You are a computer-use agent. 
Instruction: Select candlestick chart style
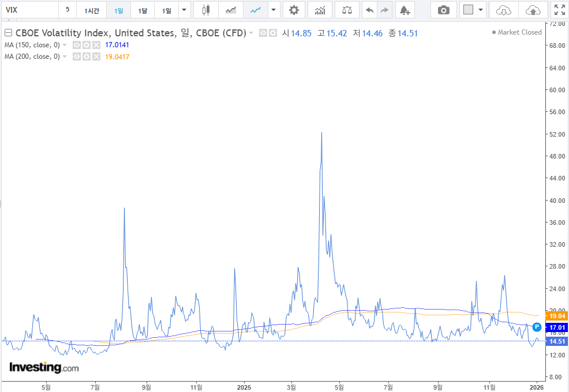[206, 10]
